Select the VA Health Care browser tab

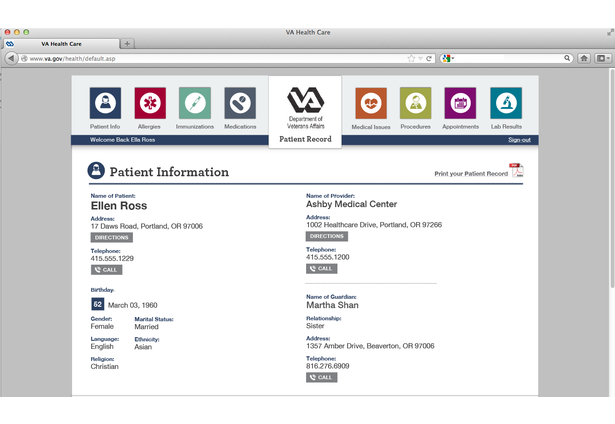(61, 44)
